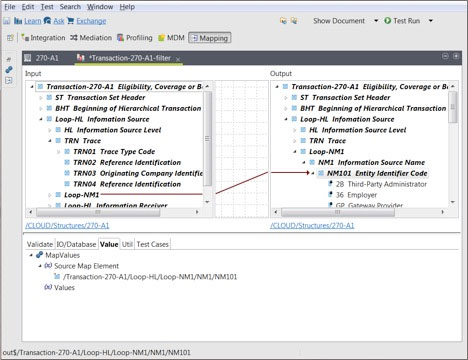Select output value 2B Third-Party Administrator
The image size is (468, 360).
(x=381, y=184)
